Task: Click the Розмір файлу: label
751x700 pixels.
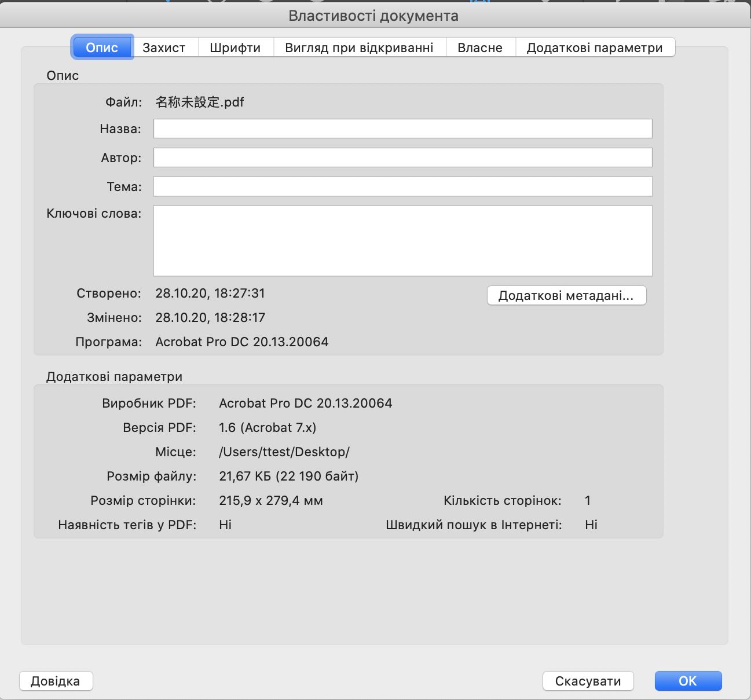Action: pos(152,477)
